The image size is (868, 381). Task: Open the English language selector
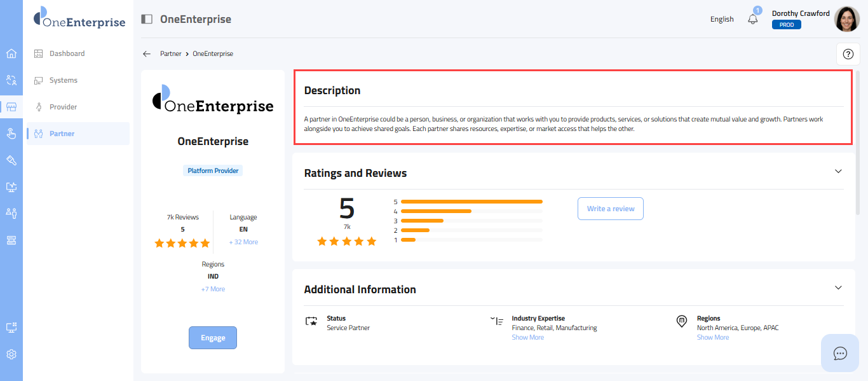tap(722, 19)
